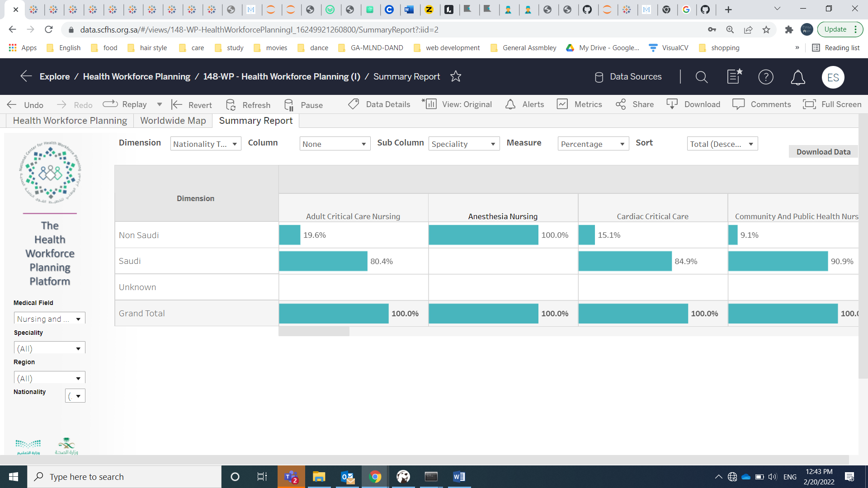Image resolution: width=868 pixels, height=488 pixels.
Task: Switch to Health Workforce Planning tab
Action: [70, 121]
